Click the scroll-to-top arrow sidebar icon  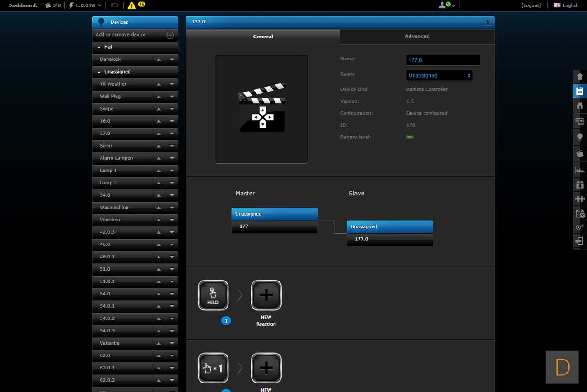pos(579,76)
